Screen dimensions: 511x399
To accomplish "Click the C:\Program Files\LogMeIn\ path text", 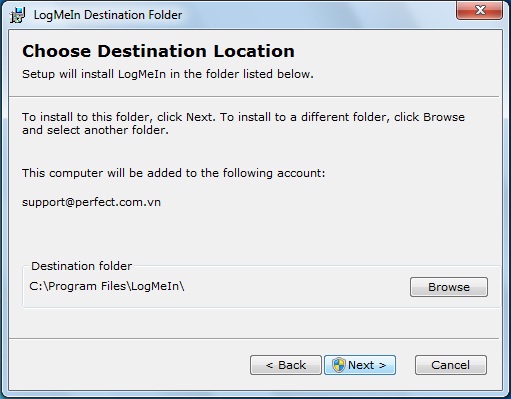I will 107,286.
